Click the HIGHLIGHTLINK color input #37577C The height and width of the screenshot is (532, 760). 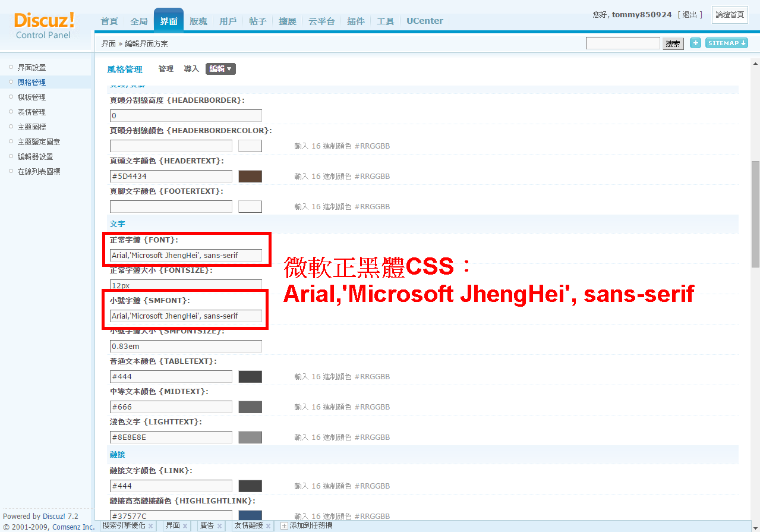(171, 516)
